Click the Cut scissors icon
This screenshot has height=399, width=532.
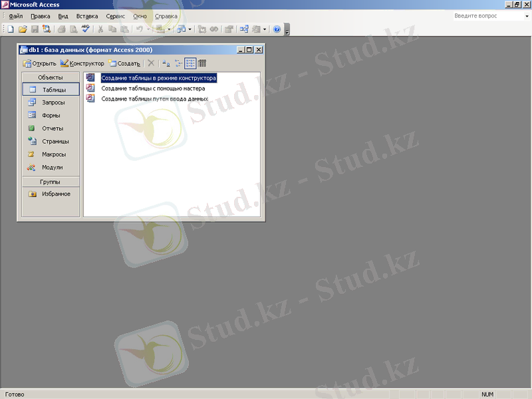pyautogui.click(x=100, y=29)
